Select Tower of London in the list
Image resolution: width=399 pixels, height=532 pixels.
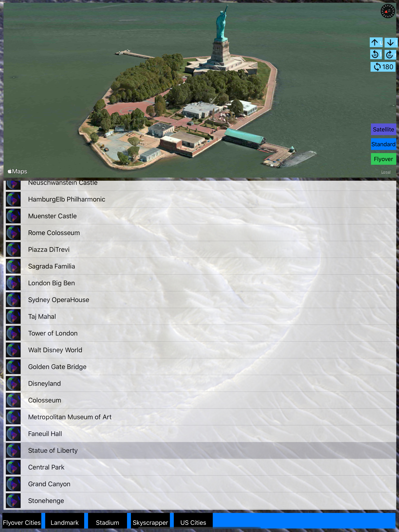200,333
